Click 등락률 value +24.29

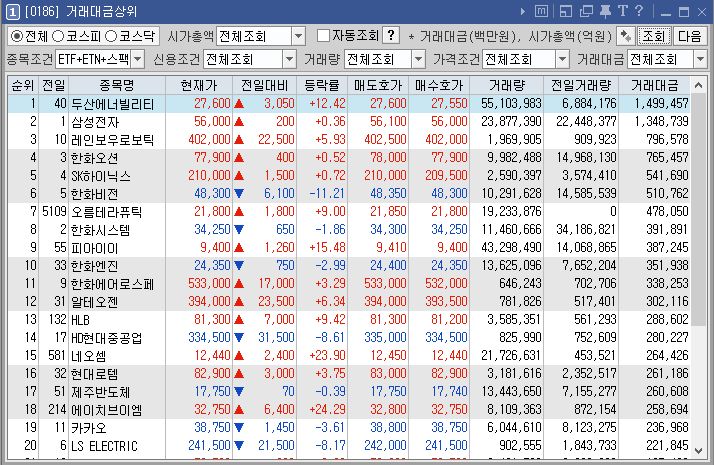tap(327, 409)
